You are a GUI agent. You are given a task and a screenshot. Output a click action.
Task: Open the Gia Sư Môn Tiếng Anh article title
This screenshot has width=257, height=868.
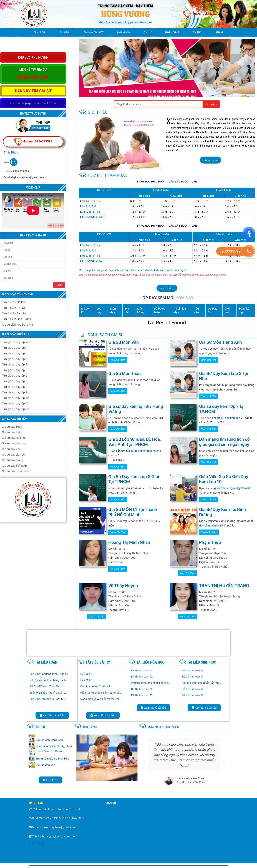(220, 342)
